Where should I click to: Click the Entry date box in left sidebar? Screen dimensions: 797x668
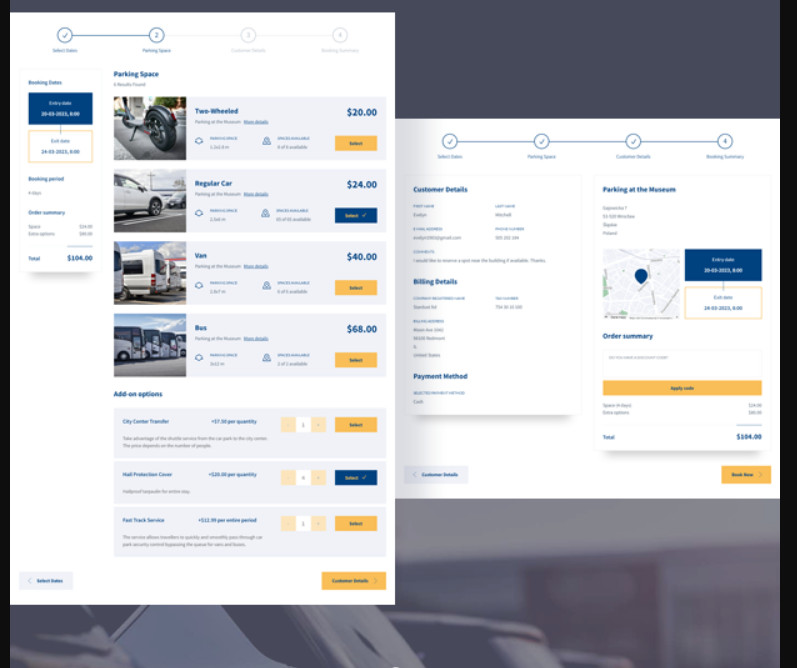(x=60, y=108)
